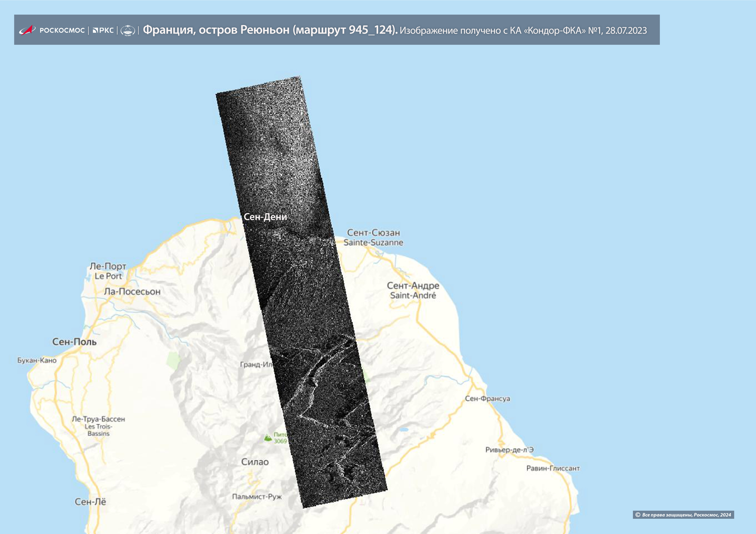Screen dimensions: 756x534
Task: Click the Сен-Лё label
Action: (x=90, y=502)
